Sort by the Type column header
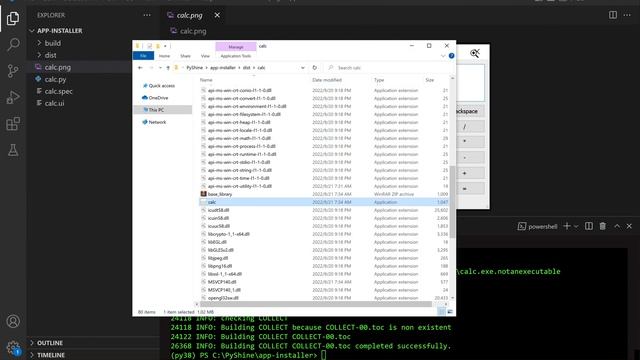 tap(379, 80)
